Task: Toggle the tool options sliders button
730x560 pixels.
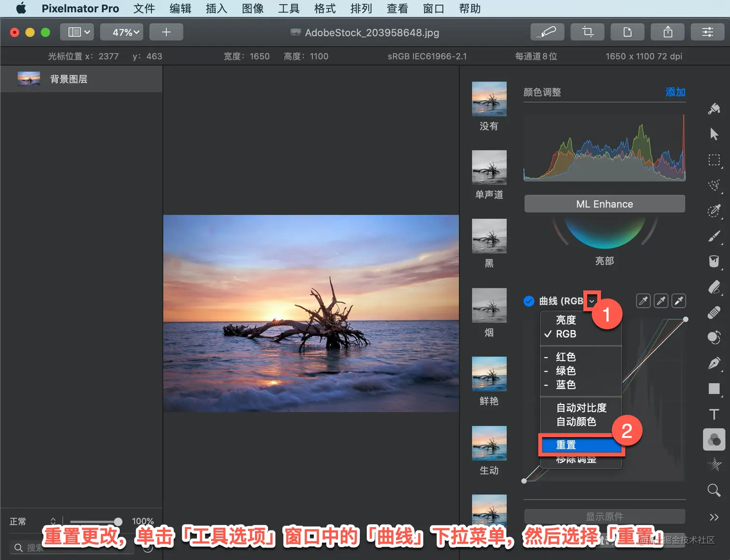Action: click(707, 32)
